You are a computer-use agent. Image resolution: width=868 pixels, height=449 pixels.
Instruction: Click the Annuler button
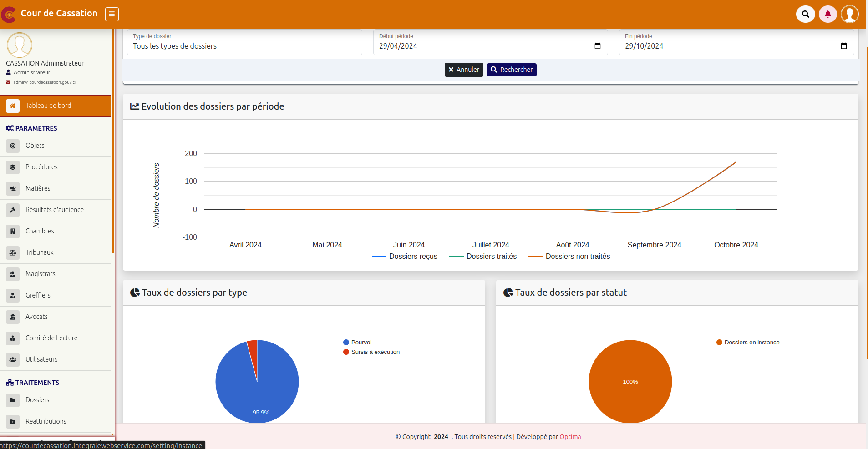point(464,70)
